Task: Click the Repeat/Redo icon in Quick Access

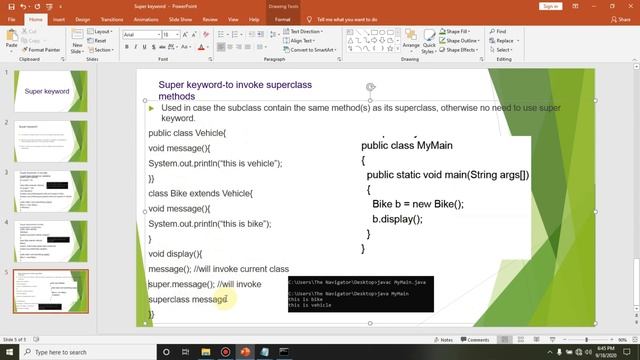Action: click(x=37, y=7)
